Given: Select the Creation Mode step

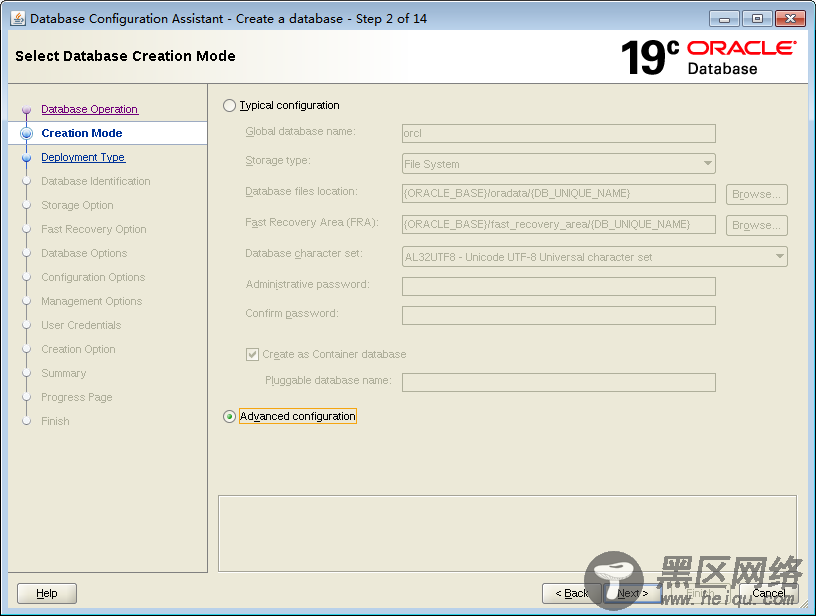Looking at the screenshot, I should (x=82, y=133).
